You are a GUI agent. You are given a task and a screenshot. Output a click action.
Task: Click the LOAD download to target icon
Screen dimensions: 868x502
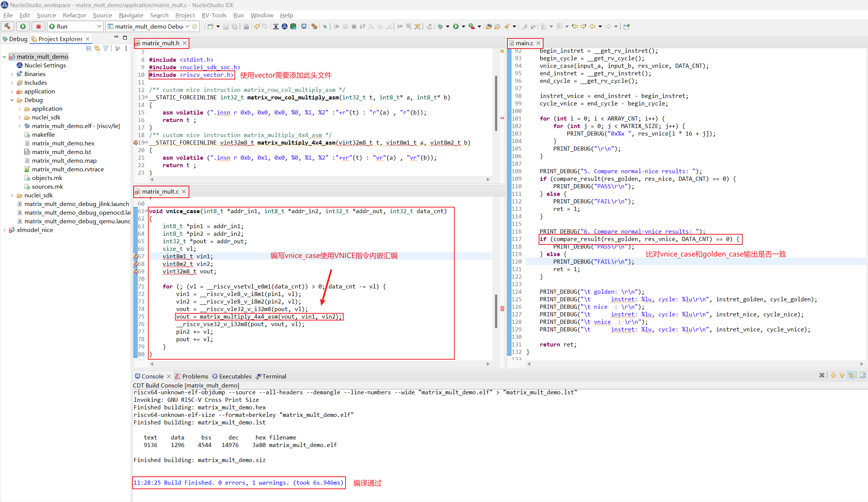pos(276,26)
